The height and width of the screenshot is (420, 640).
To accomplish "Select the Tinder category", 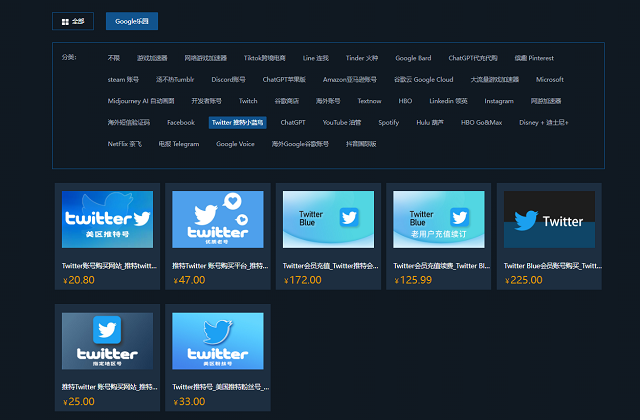I will click(x=362, y=58).
